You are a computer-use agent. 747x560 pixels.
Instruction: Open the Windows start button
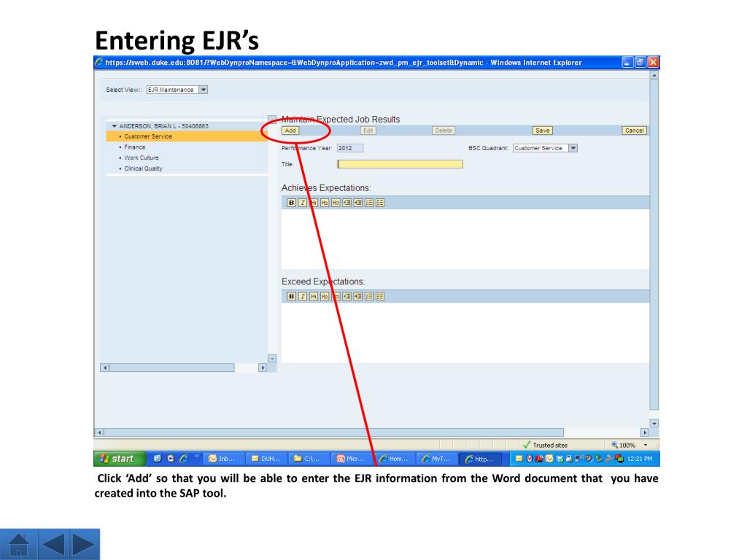pos(119,459)
